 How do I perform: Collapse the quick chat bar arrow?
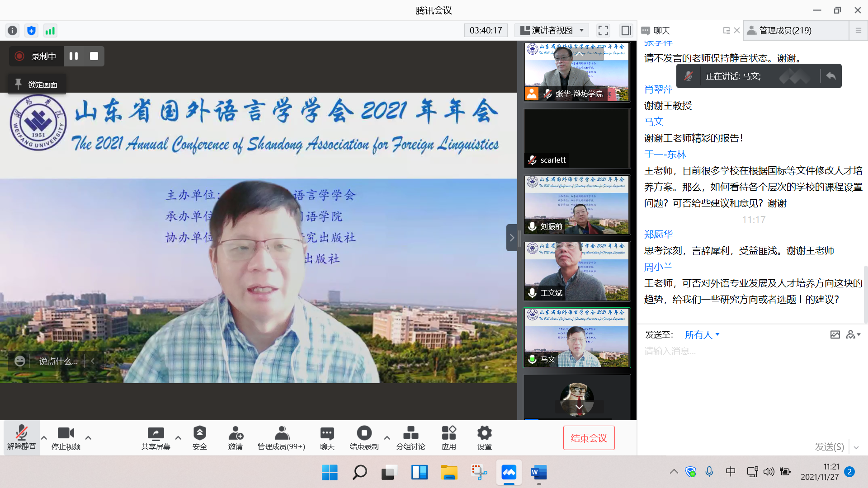click(x=93, y=361)
